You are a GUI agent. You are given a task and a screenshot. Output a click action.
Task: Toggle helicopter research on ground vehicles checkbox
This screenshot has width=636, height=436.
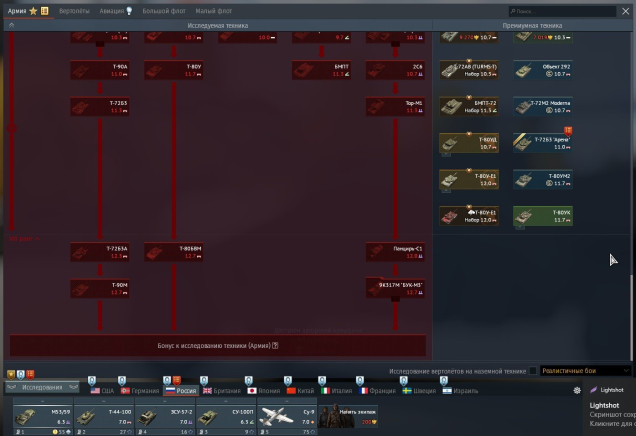(x=533, y=371)
